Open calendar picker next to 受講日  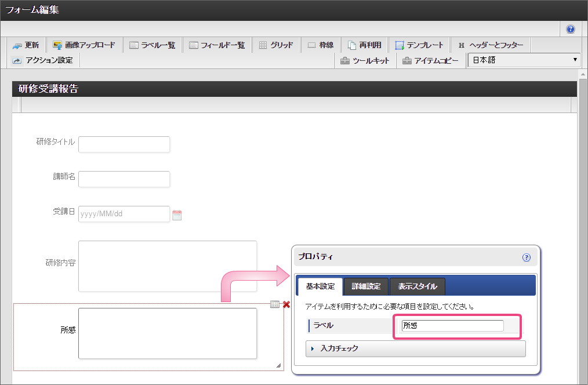177,215
